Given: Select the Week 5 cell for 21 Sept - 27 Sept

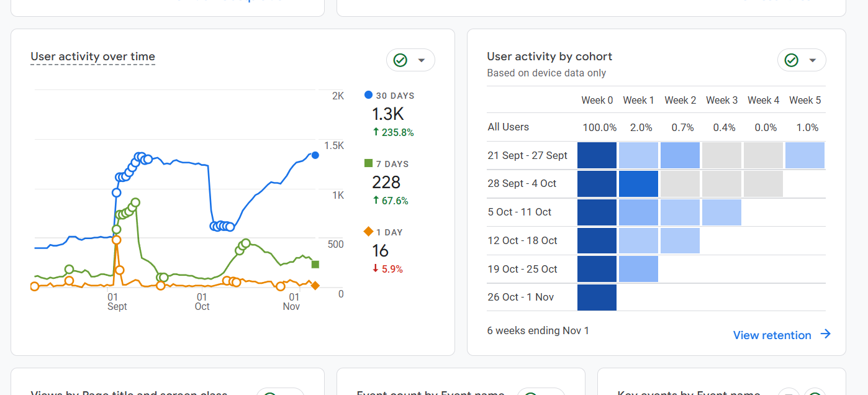Looking at the screenshot, I should (x=805, y=155).
